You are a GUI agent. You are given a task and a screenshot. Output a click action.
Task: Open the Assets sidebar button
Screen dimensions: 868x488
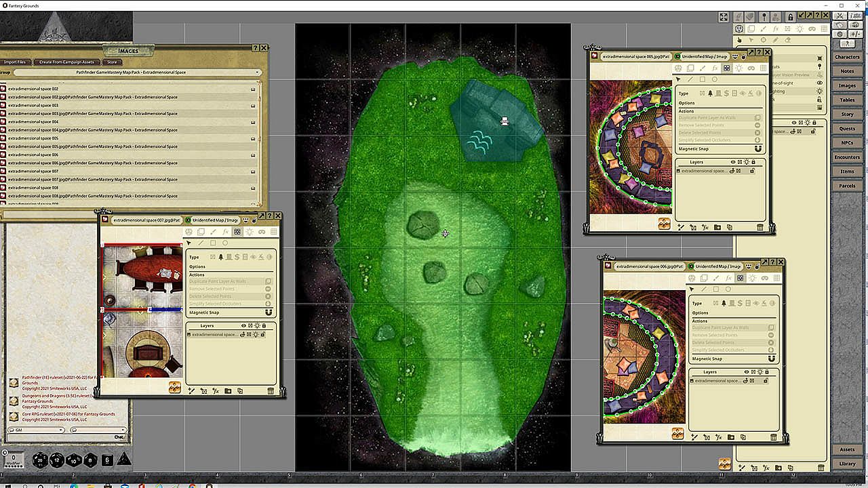click(847, 449)
